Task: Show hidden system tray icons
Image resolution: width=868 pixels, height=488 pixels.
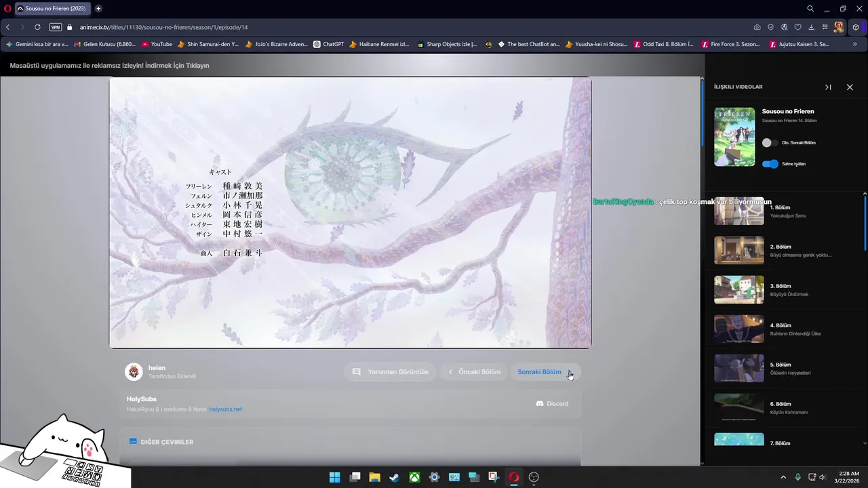Action: [783, 477]
